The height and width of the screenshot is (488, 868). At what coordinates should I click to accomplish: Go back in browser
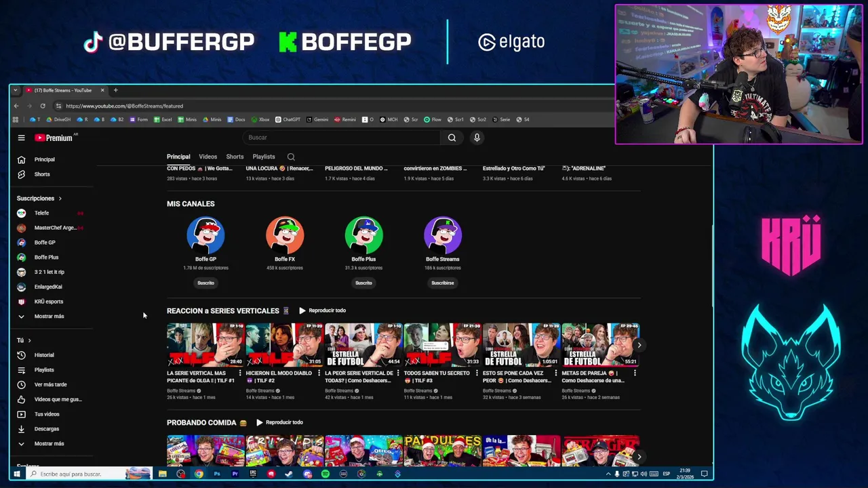point(16,106)
